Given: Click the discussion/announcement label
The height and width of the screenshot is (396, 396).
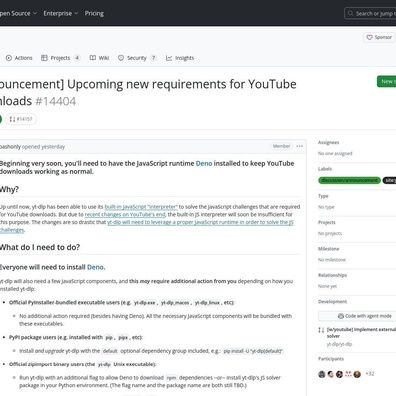Looking at the screenshot, I should coord(349,180).
